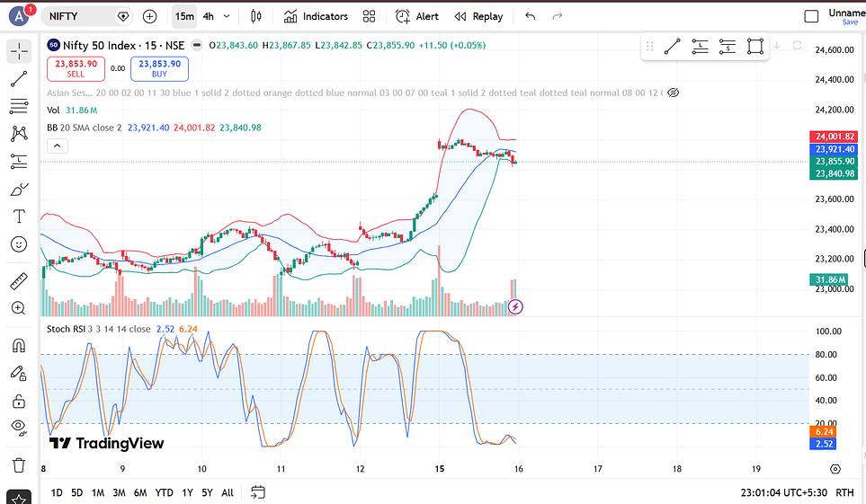Set range to 3M
The image size is (866, 504).
(119, 492)
